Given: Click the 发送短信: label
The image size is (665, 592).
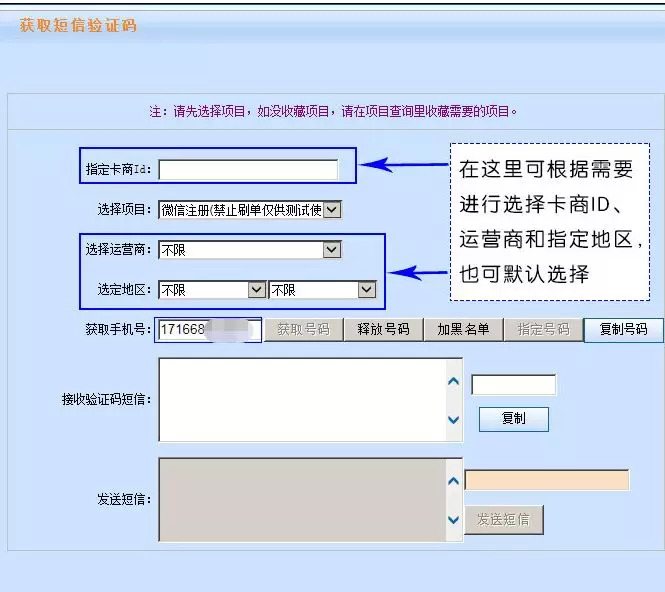Looking at the screenshot, I should click(124, 500).
